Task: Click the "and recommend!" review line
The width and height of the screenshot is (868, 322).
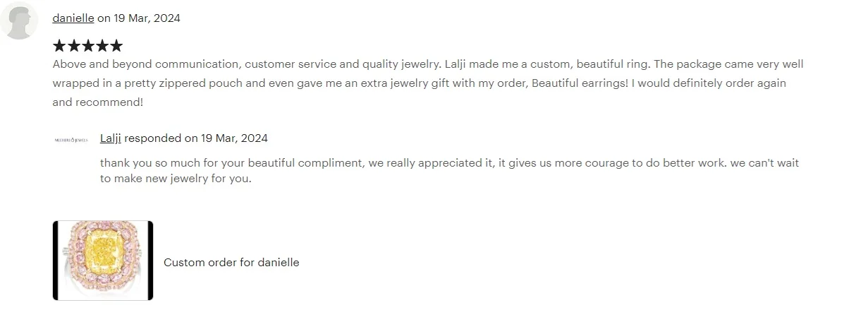Action: click(97, 102)
